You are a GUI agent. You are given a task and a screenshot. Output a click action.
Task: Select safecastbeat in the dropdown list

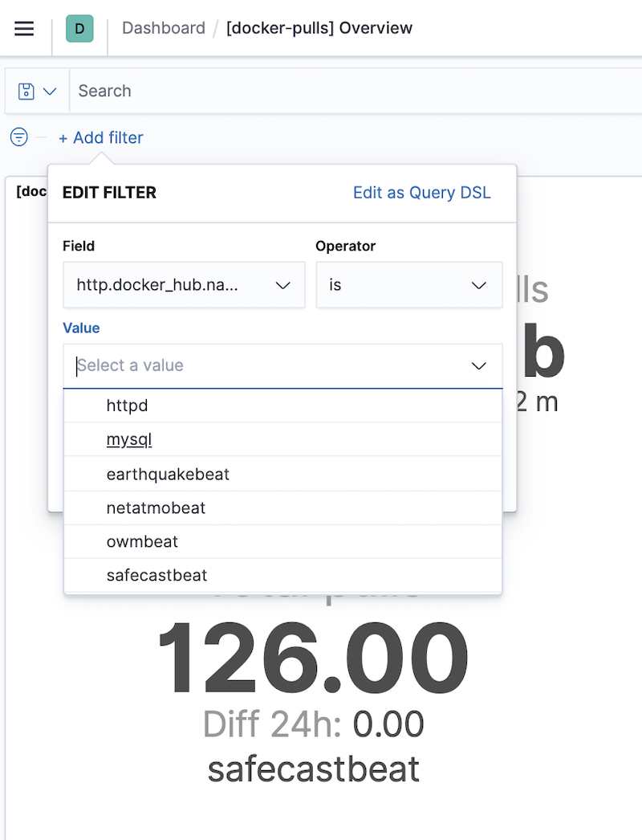pyautogui.click(x=282, y=575)
